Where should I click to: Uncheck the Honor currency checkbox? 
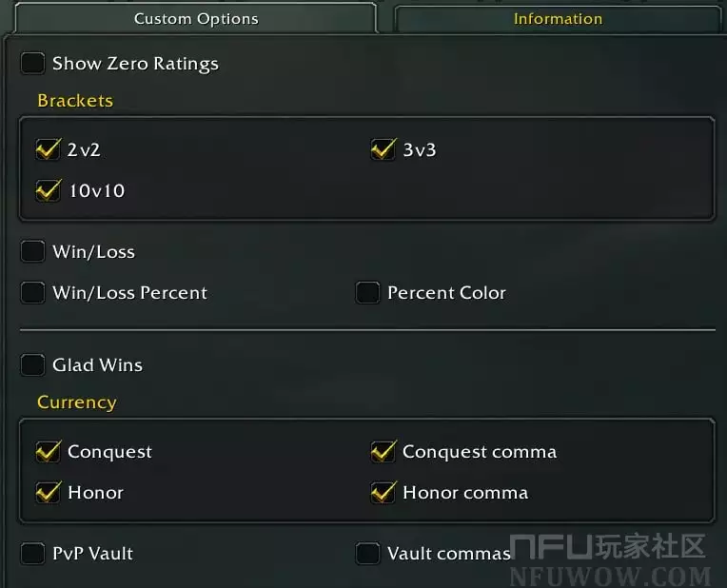pos(48,493)
